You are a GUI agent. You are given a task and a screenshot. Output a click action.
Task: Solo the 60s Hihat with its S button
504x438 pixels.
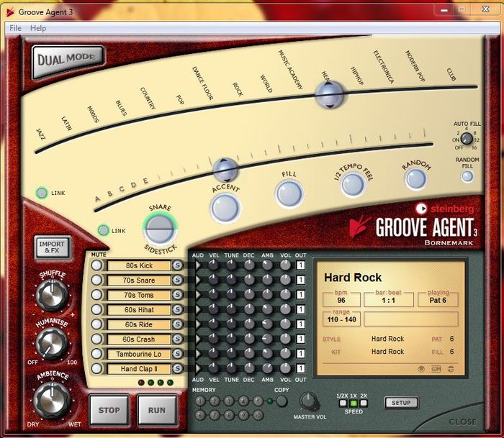click(x=177, y=309)
